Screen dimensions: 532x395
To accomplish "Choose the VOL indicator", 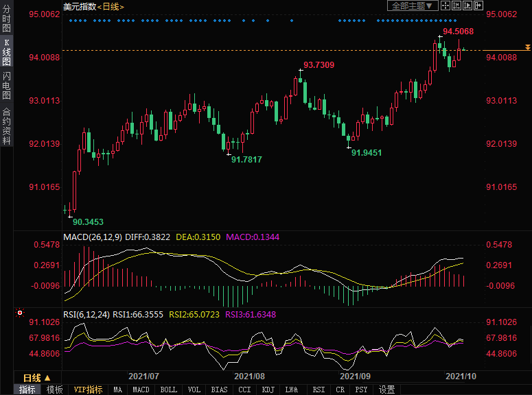I will [x=194, y=390].
